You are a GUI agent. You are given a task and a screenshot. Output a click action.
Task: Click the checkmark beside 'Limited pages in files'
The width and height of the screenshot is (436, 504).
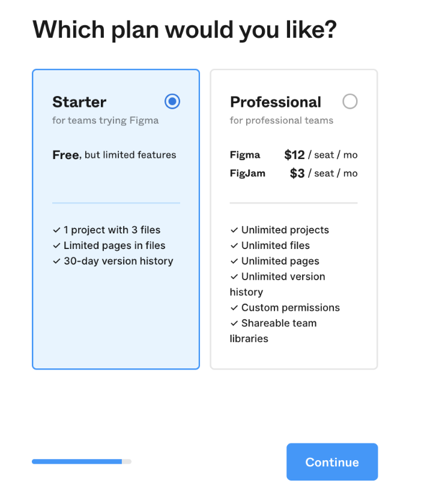click(x=56, y=245)
